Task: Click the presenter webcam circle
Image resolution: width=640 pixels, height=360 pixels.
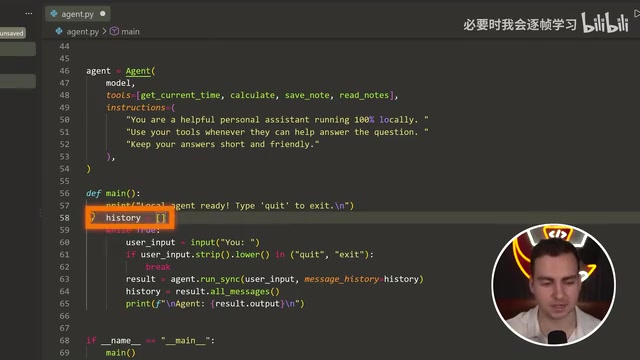Action: coord(553,284)
